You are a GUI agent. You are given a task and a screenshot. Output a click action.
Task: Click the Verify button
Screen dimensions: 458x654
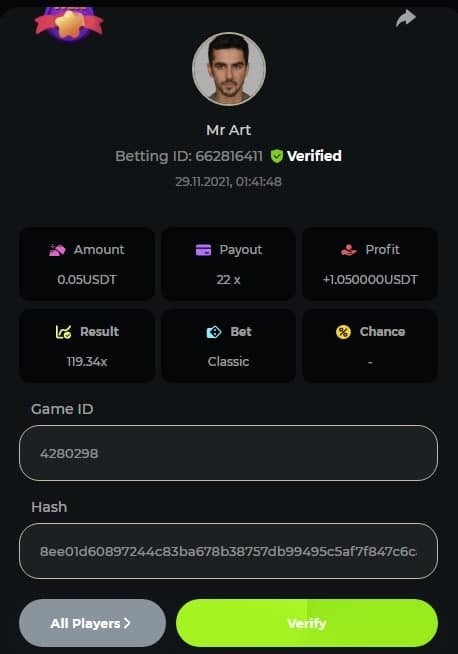pos(307,623)
